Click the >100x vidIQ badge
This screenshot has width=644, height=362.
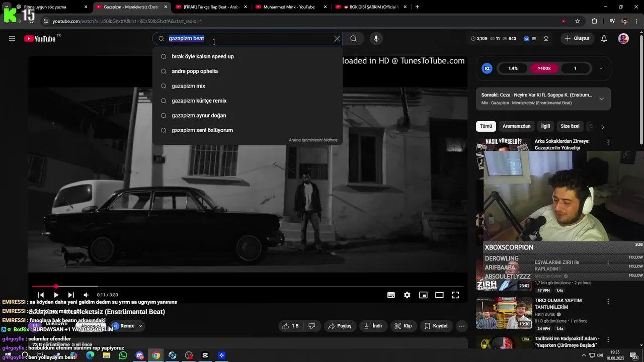pyautogui.click(x=544, y=68)
